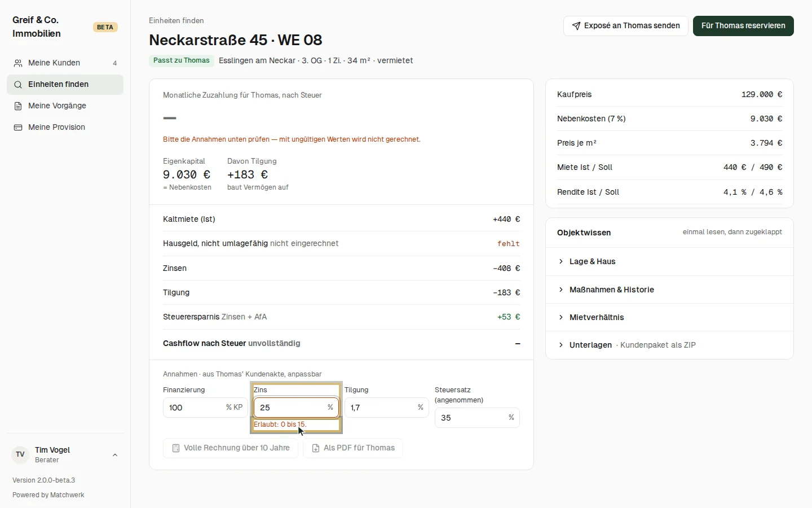Open Meine Kunden in sidebar

pos(65,63)
